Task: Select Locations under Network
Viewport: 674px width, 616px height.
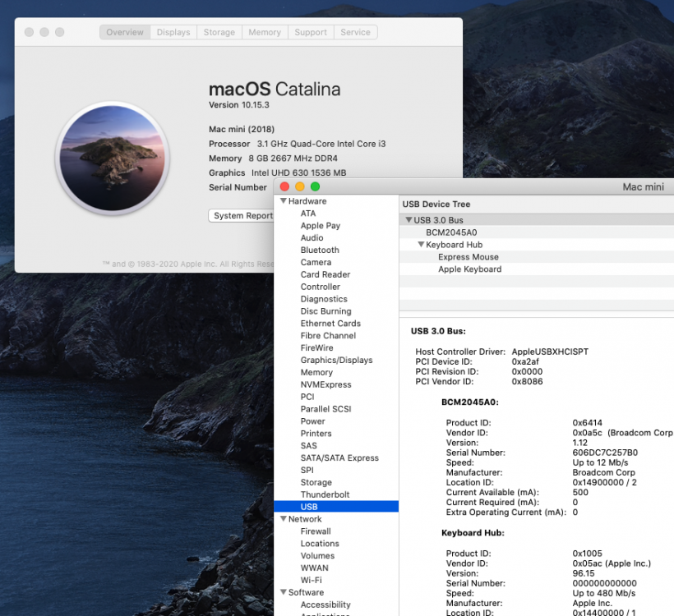Action: tap(320, 544)
